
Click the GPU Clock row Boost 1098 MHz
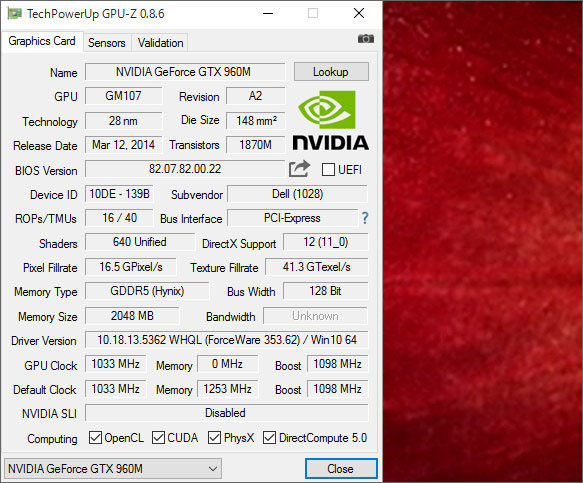[x=338, y=364]
